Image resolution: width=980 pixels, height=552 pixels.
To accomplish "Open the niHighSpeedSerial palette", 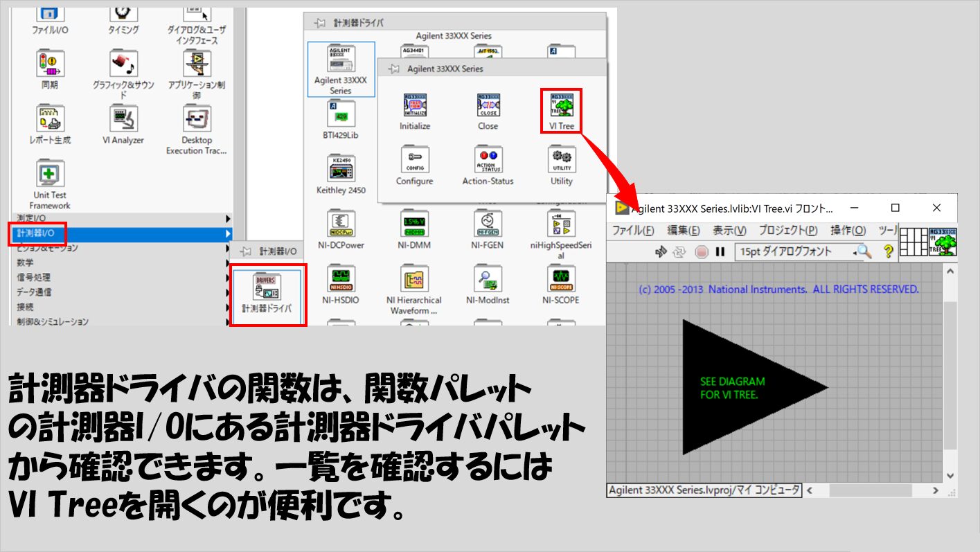I will pyautogui.click(x=562, y=224).
